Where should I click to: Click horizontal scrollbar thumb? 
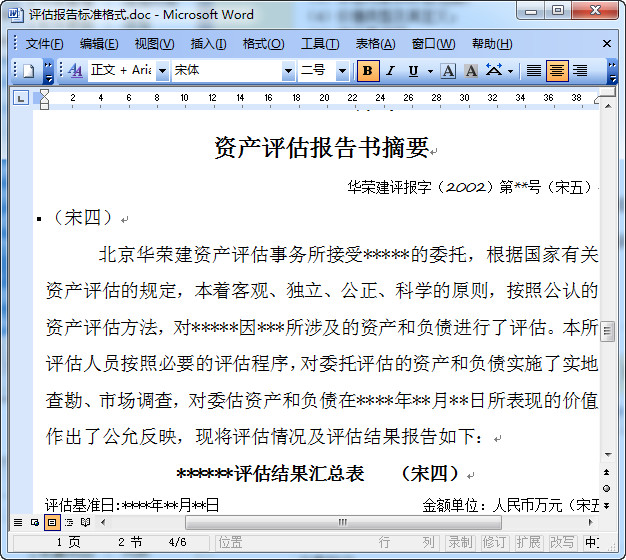343,522
